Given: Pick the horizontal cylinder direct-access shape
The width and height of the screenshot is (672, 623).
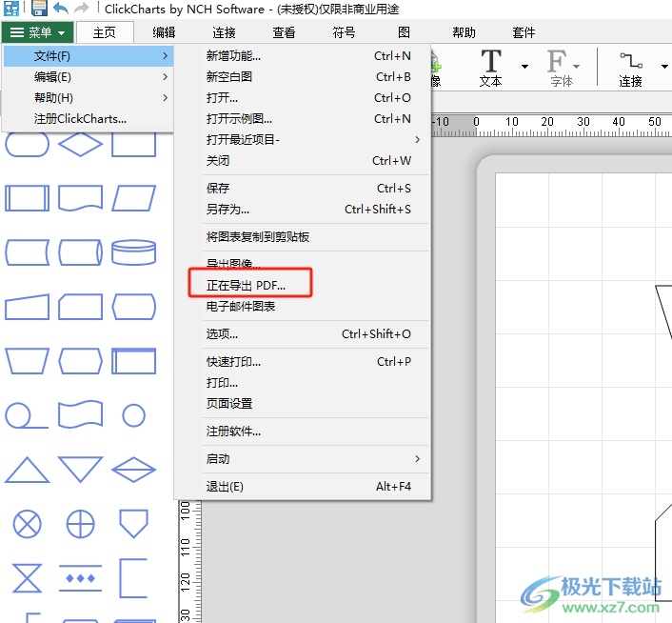Looking at the screenshot, I should pyautogui.click(x=80, y=252).
